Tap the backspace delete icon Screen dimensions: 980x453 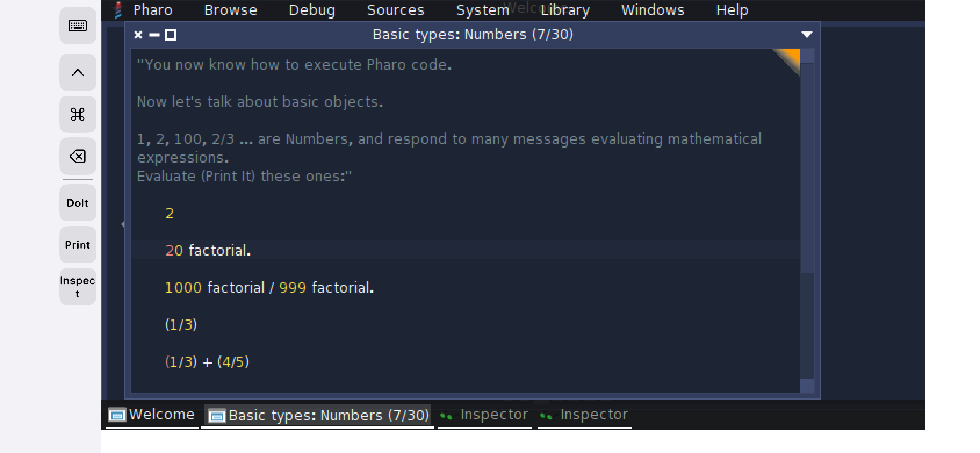click(77, 156)
